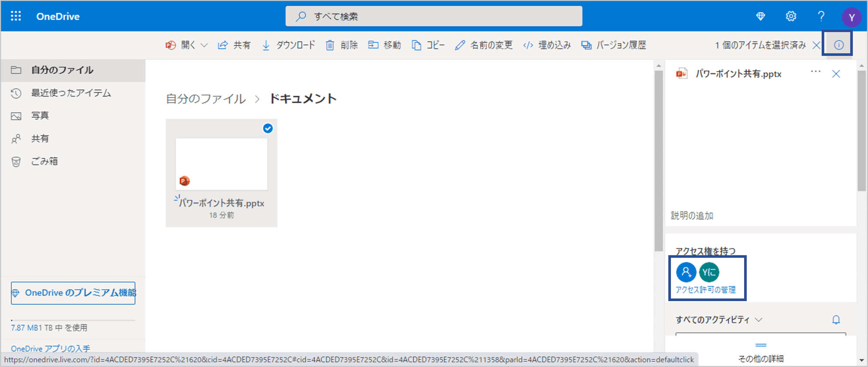Screen dimensions: 868x367
Task: Close the details pane with X
Action: point(836,74)
